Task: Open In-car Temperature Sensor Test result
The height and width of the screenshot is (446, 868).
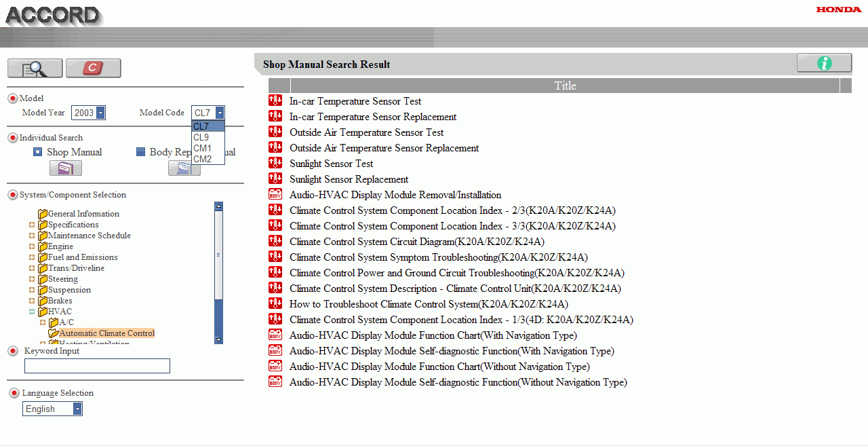Action: pos(355,101)
